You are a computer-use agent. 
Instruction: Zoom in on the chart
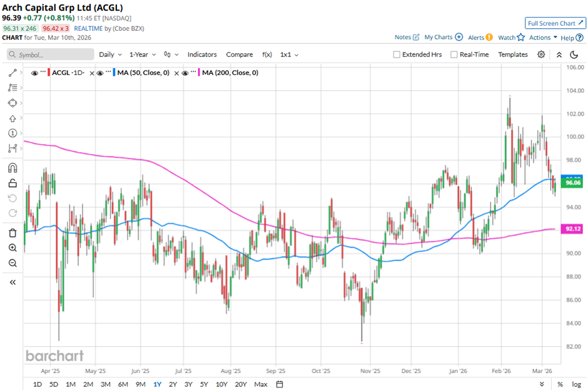[x=13, y=248]
